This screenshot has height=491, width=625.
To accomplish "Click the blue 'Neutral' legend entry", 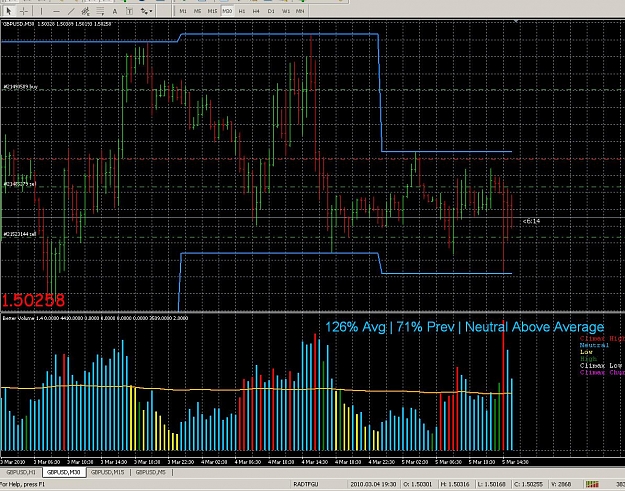I will click(594, 345).
